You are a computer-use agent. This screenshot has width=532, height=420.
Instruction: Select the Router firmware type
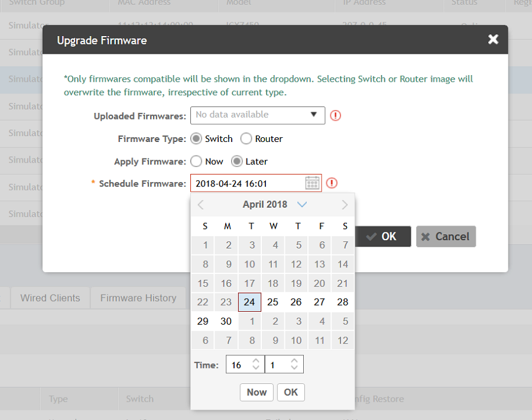[246, 139]
